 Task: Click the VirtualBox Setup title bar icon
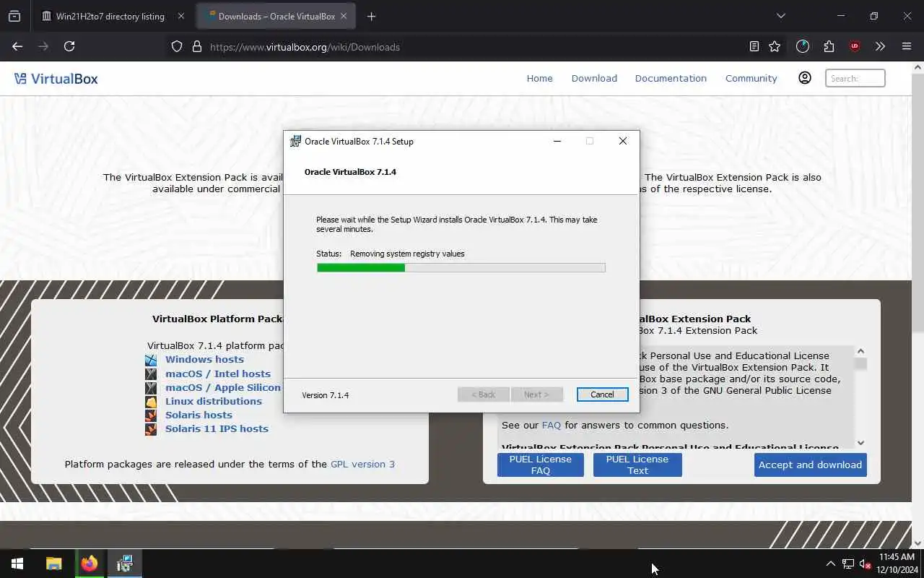295,142
